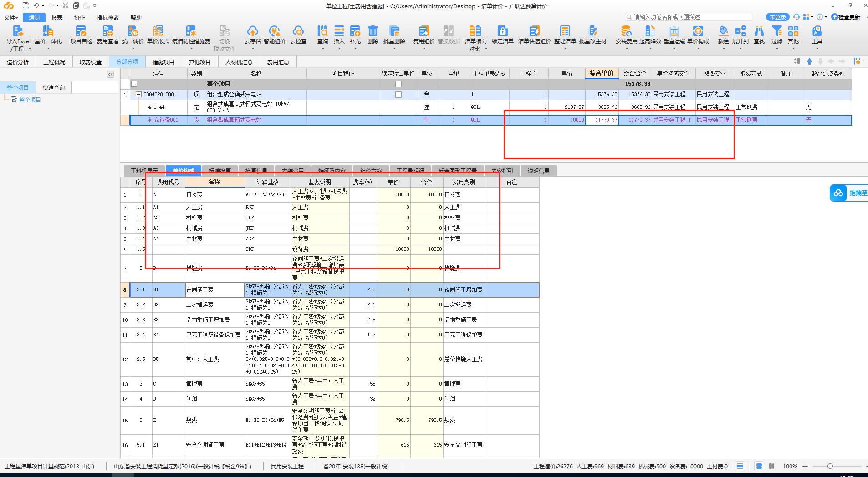Image resolution: width=868 pixels, height=477 pixels.
Task: Switch to side-by-side layout in status bar
Action: coord(771,466)
